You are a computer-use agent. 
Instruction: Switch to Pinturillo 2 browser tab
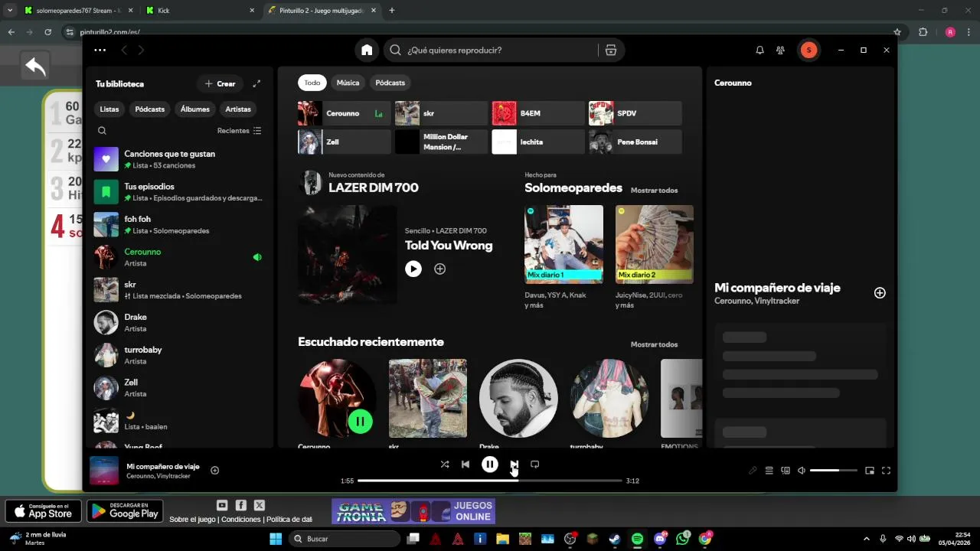(322, 11)
